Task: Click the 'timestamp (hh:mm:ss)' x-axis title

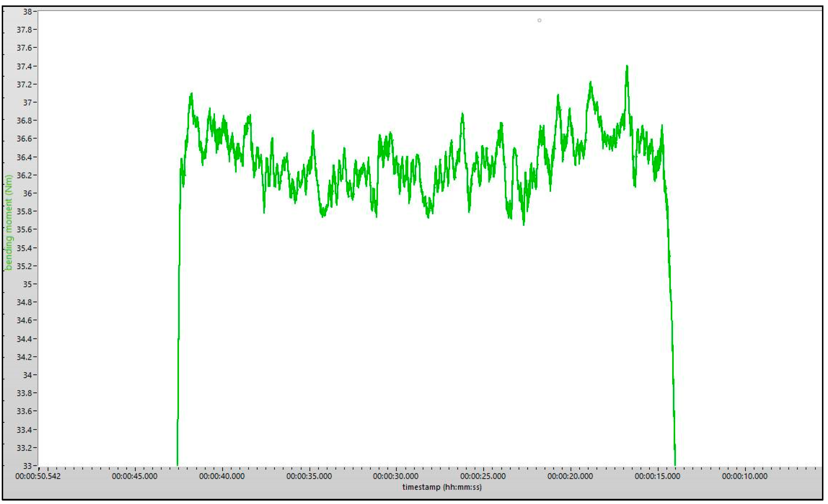Action: [x=442, y=487]
